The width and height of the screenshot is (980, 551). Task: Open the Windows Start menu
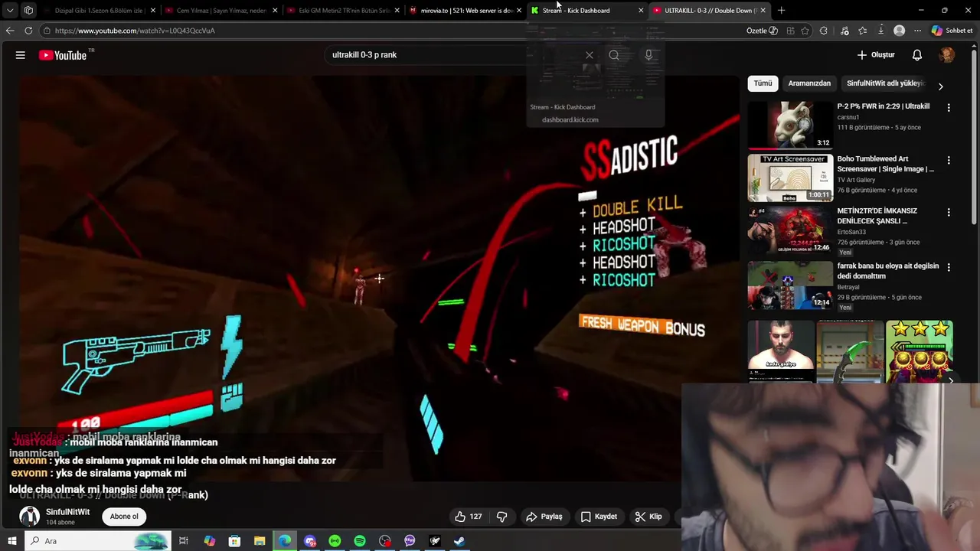coord(11,541)
